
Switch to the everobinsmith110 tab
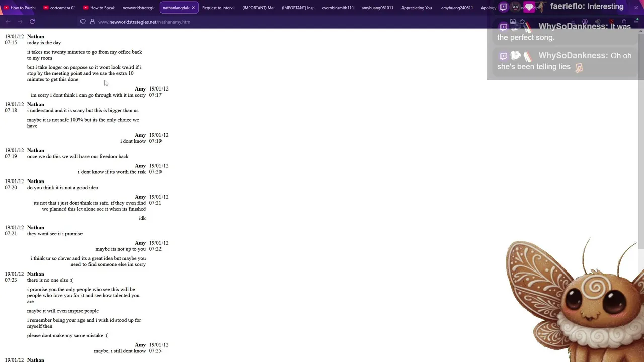[x=338, y=8]
